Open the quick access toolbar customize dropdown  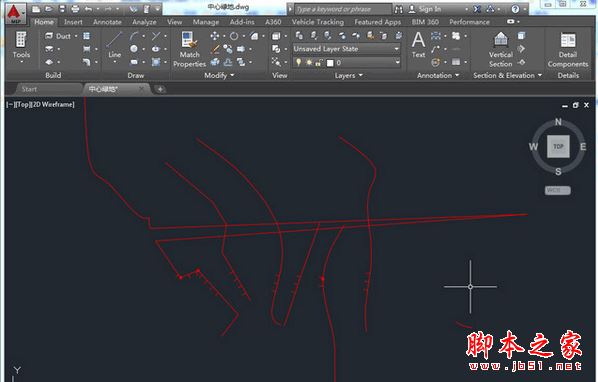[157, 8]
